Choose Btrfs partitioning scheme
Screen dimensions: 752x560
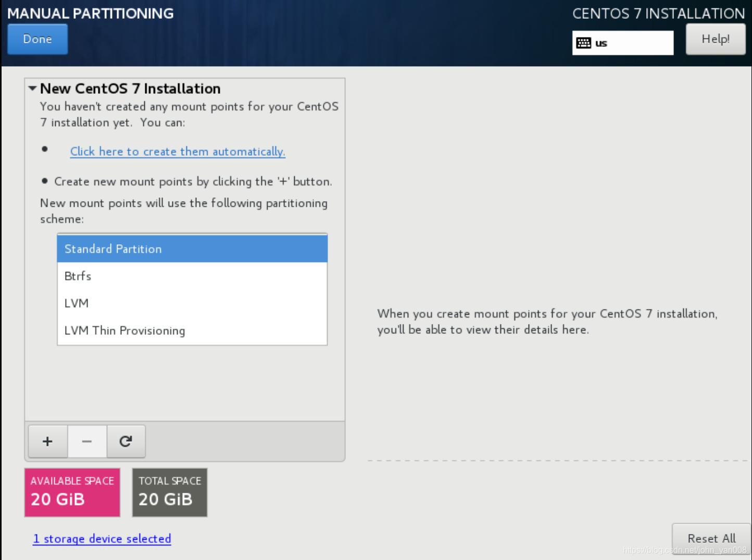coord(192,276)
